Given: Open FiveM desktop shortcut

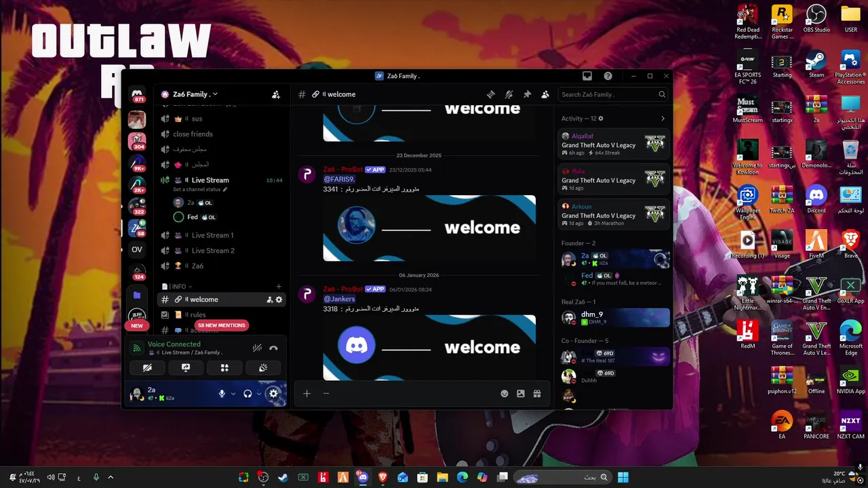Looking at the screenshot, I should tap(816, 245).
